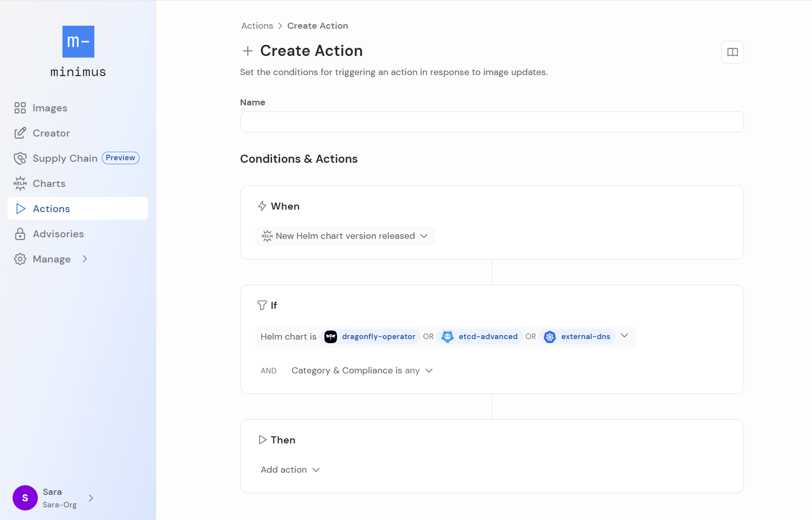Image resolution: width=812 pixels, height=520 pixels.
Task: Open Category & Compliance is any dropdown
Action: pyautogui.click(x=362, y=370)
